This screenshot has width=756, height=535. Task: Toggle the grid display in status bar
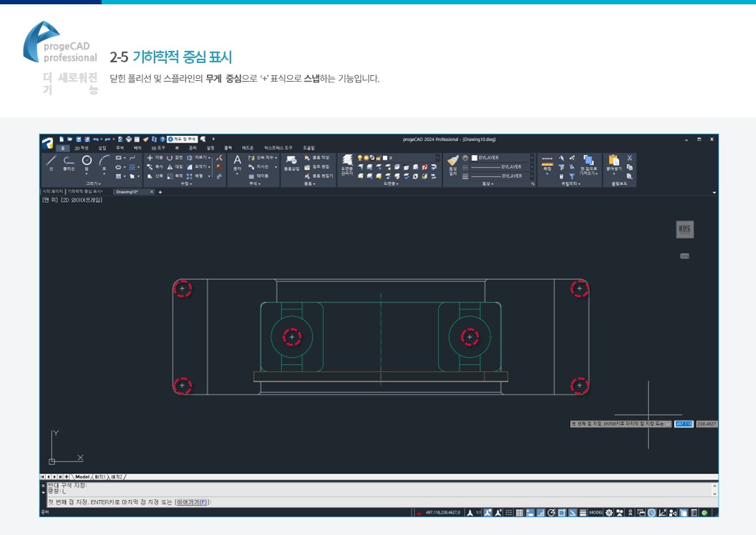point(519,513)
